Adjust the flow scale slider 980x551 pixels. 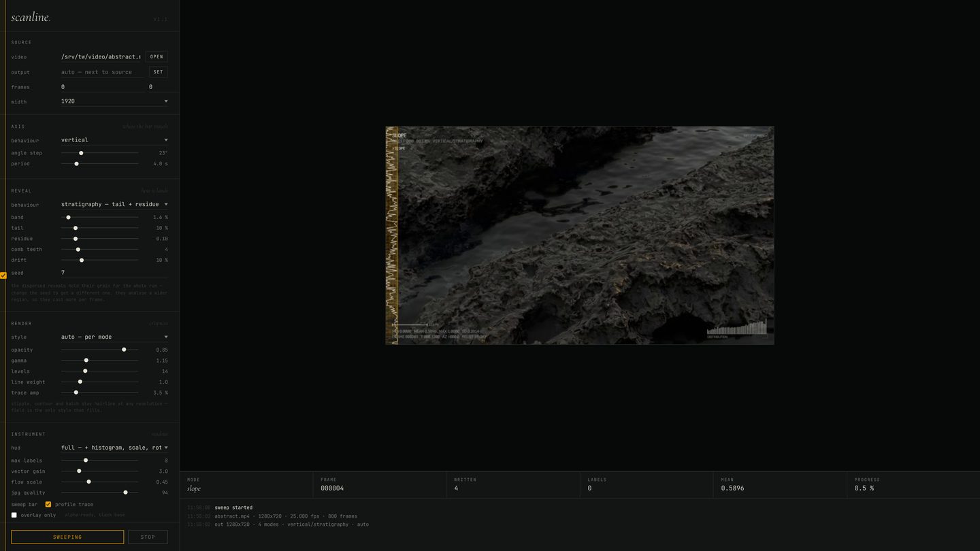point(99,482)
